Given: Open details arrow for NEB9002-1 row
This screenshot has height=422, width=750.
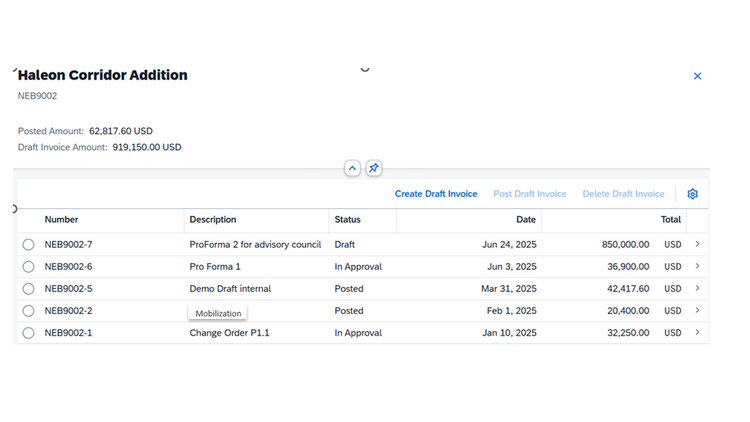Looking at the screenshot, I should (697, 332).
